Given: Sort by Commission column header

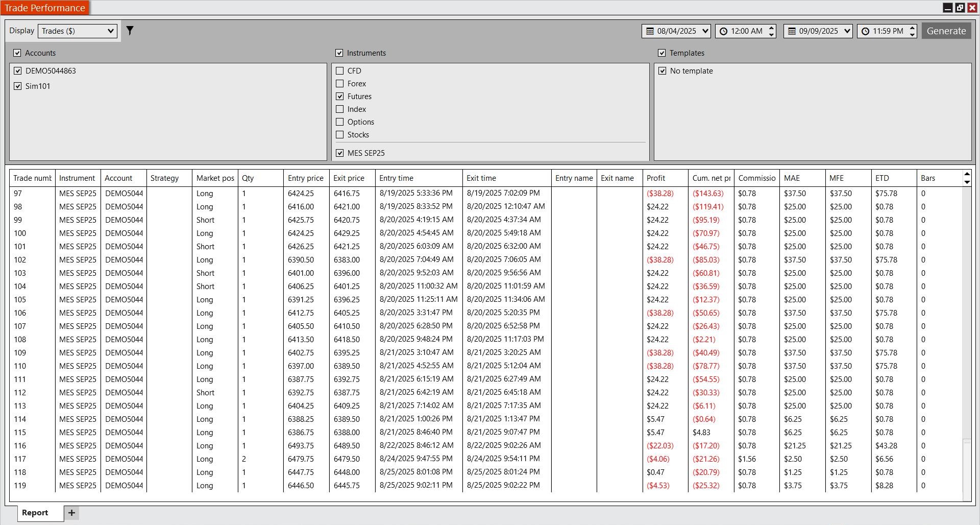Looking at the screenshot, I should coord(757,178).
